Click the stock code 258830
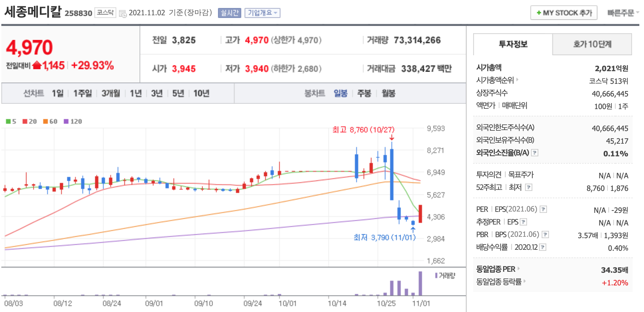644x312 pixels. click(78, 13)
